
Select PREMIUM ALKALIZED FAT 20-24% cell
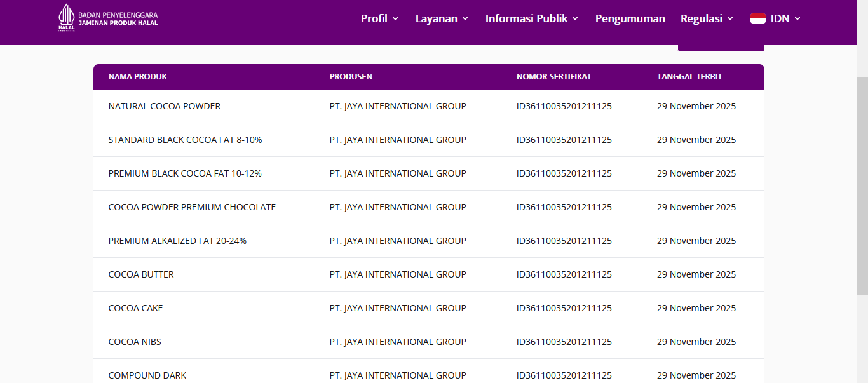pyautogui.click(x=177, y=241)
